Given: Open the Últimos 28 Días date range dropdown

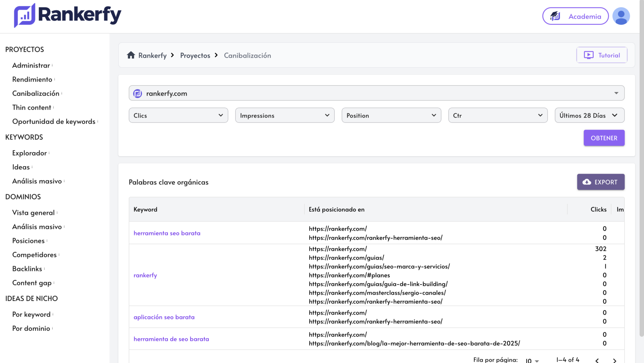Looking at the screenshot, I should coord(589,115).
